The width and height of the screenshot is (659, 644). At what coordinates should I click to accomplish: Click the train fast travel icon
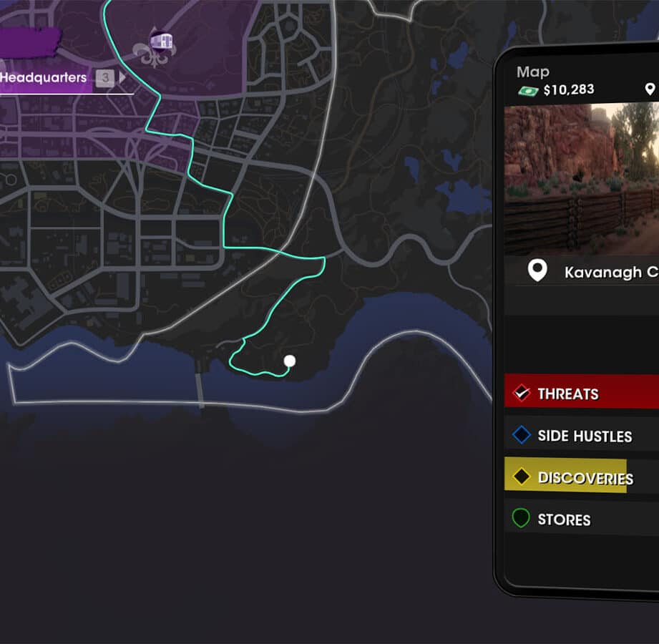161,42
